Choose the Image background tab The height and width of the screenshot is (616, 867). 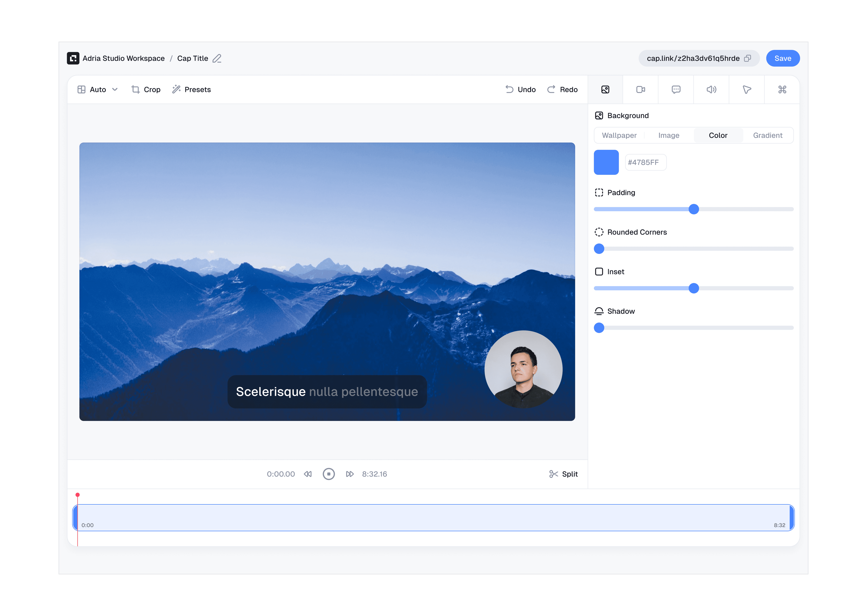pyautogui.click(x=668, y=135)
